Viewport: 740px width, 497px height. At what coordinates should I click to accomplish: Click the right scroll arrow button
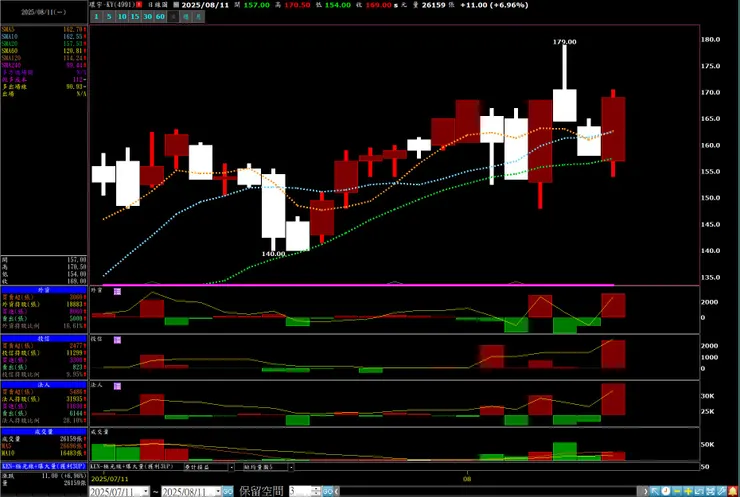point(645,491)
